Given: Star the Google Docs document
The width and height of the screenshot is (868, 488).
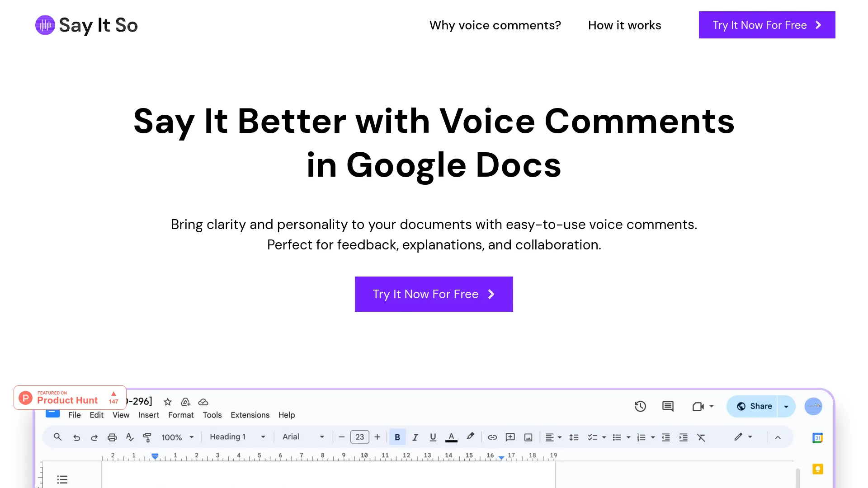Looking at the screenshot, I should 168,402.
